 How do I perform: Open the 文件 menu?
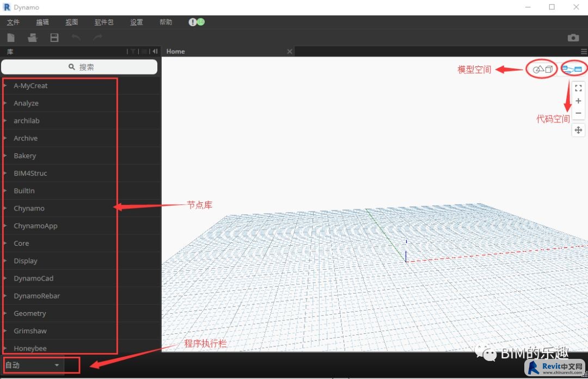[13, 22]
